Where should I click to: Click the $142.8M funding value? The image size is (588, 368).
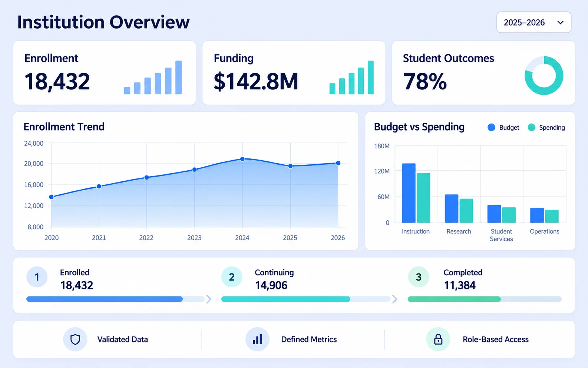coord(256,81)
